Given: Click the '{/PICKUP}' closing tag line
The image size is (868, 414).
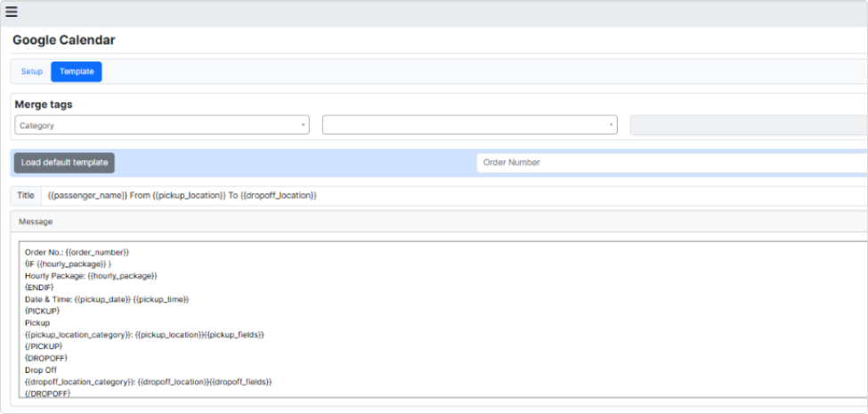Looking at the screenshot, I should [44, 346].
